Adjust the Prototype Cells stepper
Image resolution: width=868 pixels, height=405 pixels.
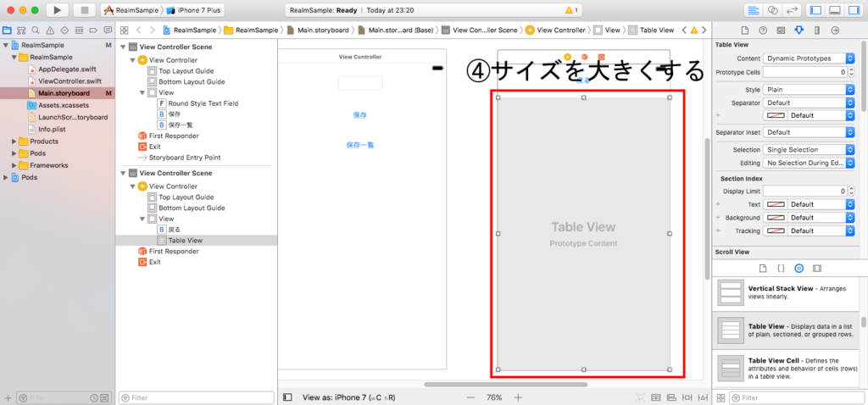(x=852, y=72)
